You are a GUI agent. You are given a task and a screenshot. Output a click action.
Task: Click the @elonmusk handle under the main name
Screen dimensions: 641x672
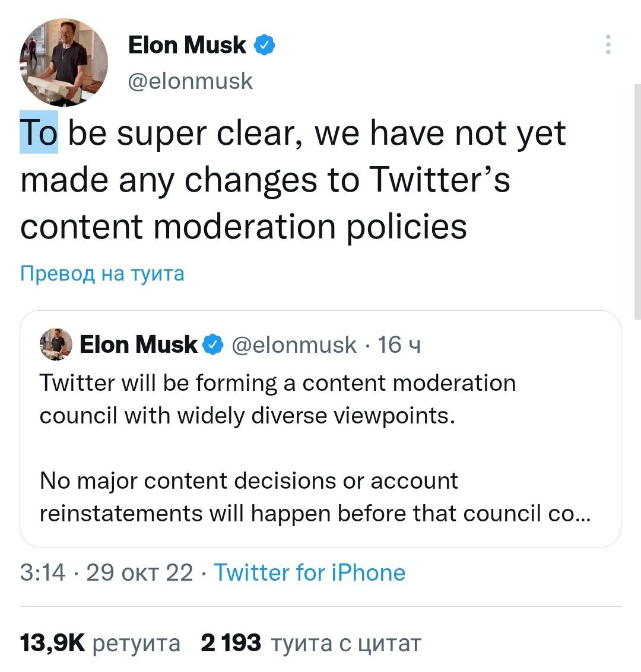tap(191, 81)
